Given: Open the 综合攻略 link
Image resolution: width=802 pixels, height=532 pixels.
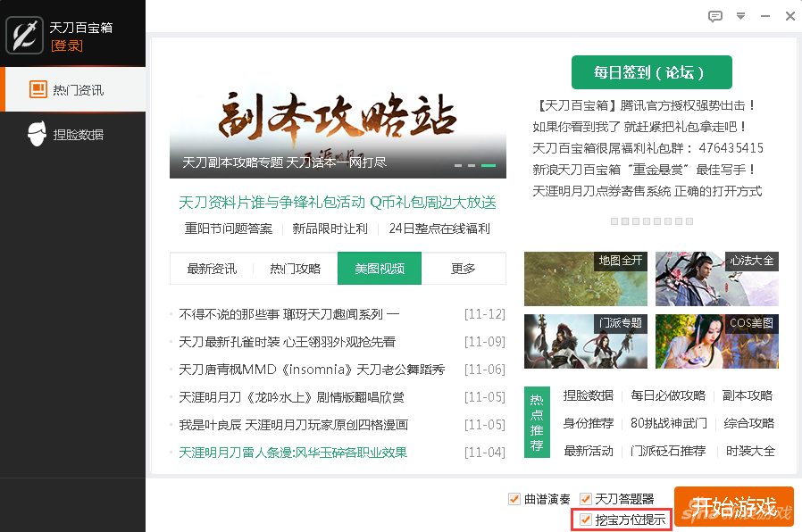Looking at the screenshot, I should click(x=748, y=423).
